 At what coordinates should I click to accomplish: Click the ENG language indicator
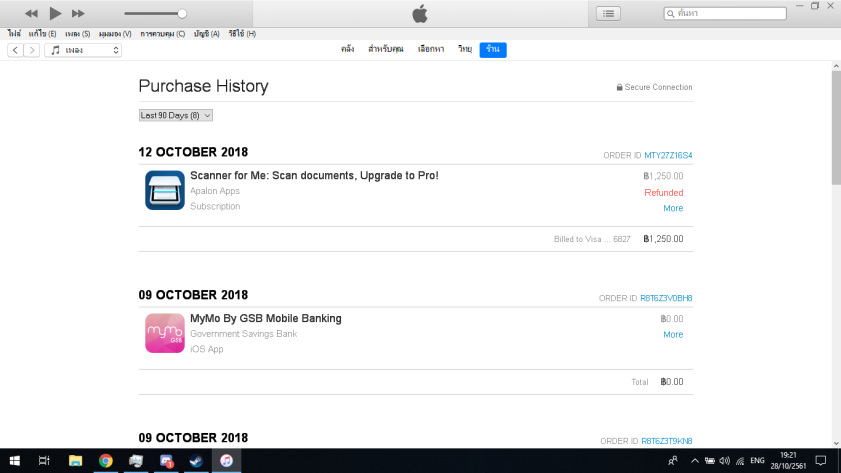click(757, 461)
